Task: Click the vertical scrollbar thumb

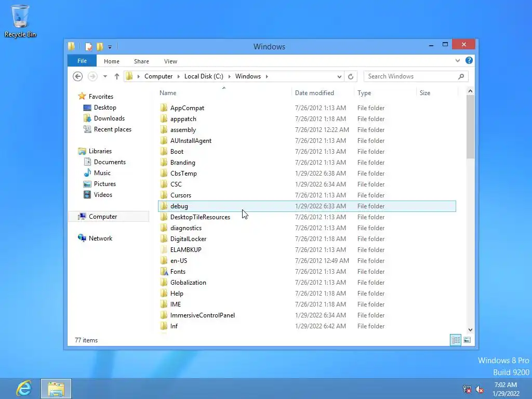Action: click(470, 127)
